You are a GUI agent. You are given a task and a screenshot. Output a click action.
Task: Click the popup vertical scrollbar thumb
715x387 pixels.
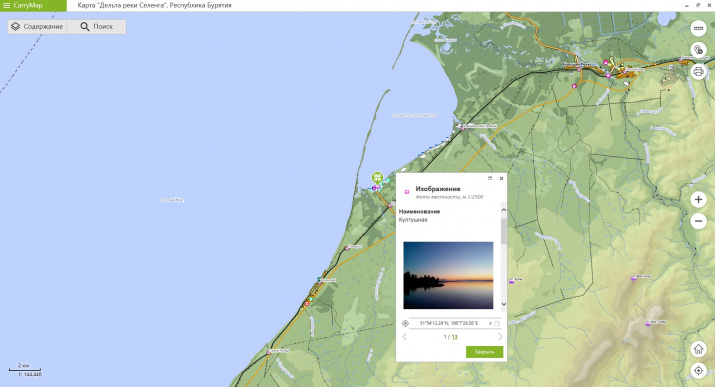504,231
